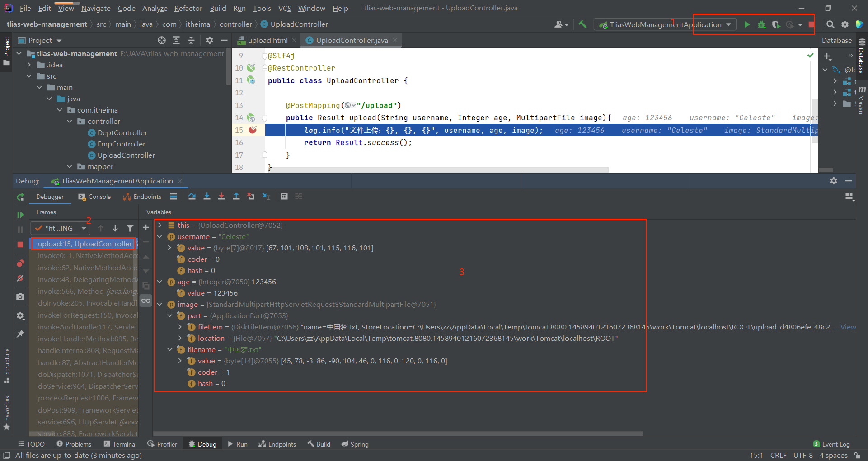Image resolution: width=868 pixels, height=461 pixels.
Task: Click Force Step Into red arrow icon
Action: click(221, 196)
